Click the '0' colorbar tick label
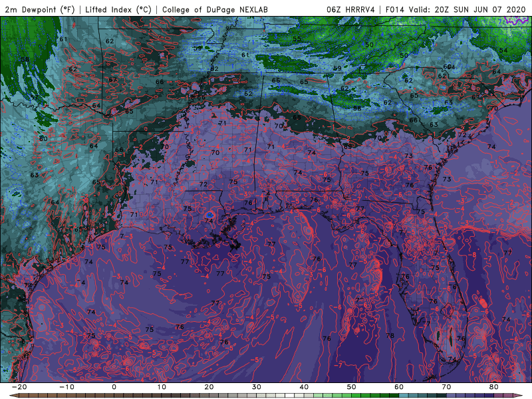Screen dimensions: 532x399 coord(114,387)
